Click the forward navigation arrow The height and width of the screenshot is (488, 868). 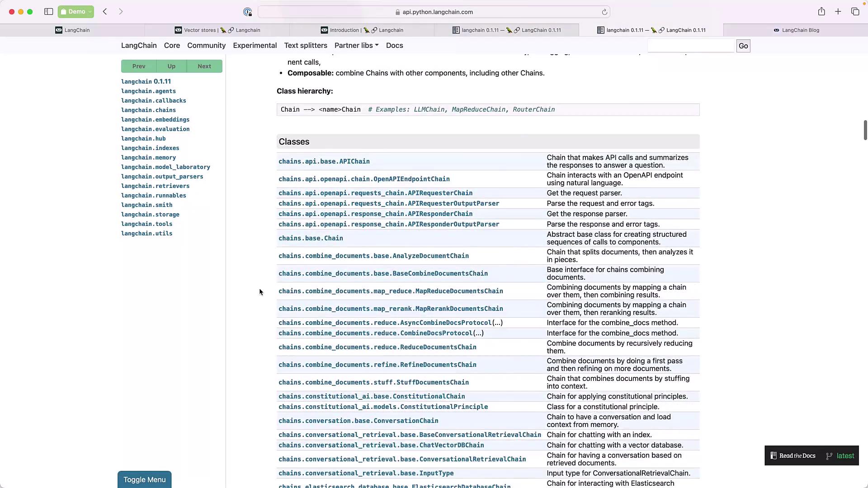coord(121,12)
